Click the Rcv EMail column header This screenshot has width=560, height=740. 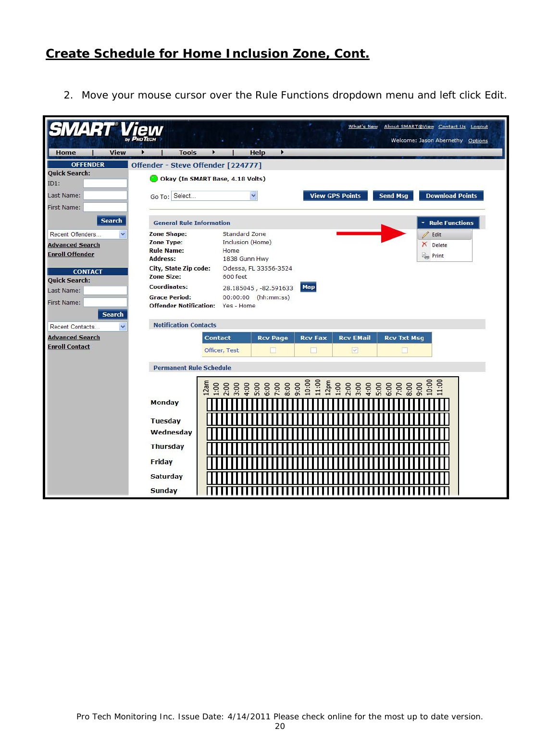pyautogui.click(x=355, y=338)
